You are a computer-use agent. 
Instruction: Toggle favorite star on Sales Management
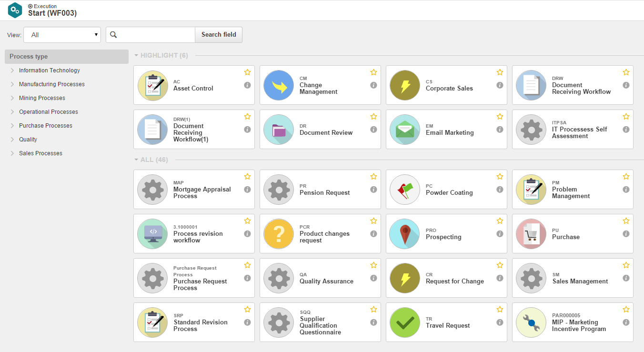pyautogui.click(x=626, y=265)
